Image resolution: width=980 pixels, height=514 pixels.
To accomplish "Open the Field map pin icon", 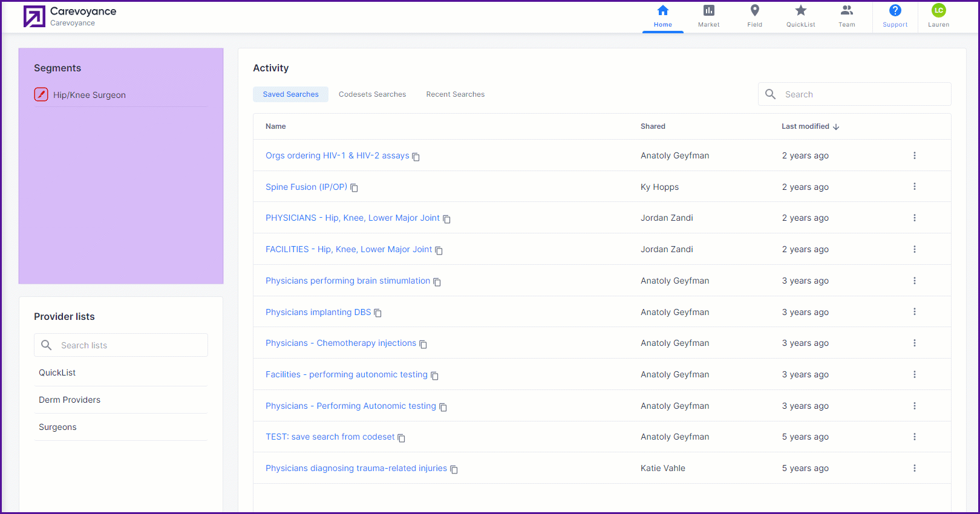I will (755, 10).
